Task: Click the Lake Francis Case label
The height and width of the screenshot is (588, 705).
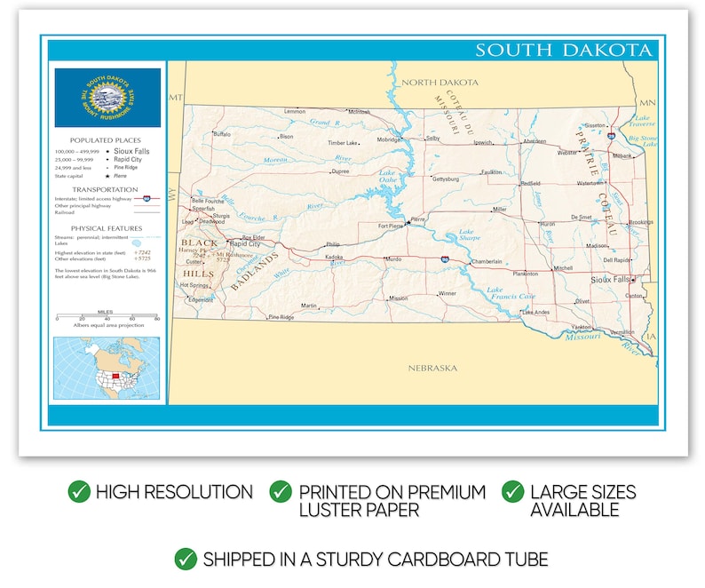Action: [511, 293]
